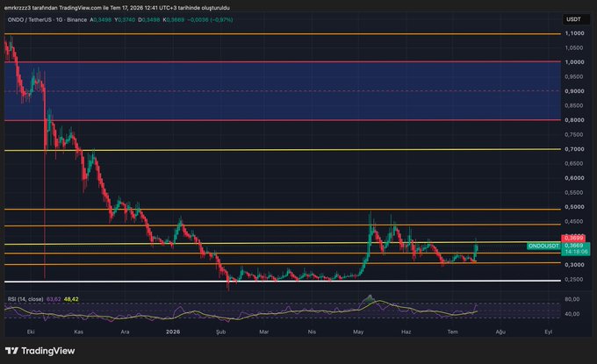The width and height of the screenshot is (597, 364).
Task: Click the 0,9000 price axis label
Action: [x=574, y=91]
